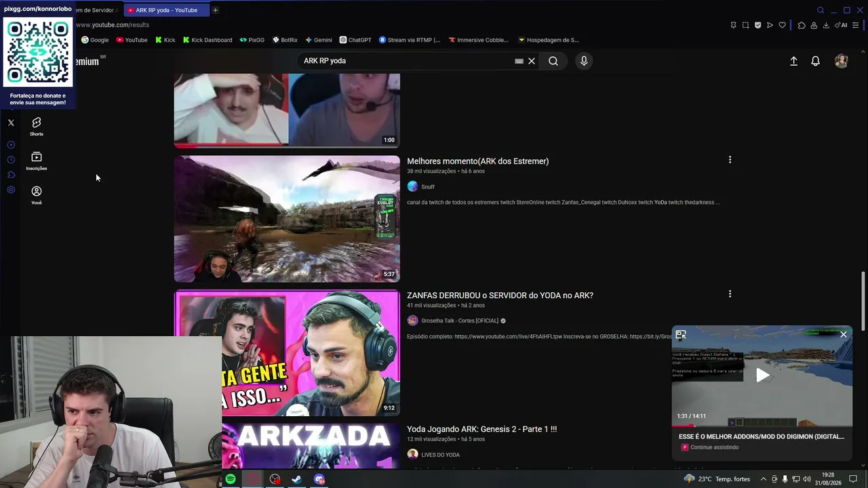Screen dimensions: 868x488
Task: Open the YouTube account avatar menu
Action: [x=842, y=61]
